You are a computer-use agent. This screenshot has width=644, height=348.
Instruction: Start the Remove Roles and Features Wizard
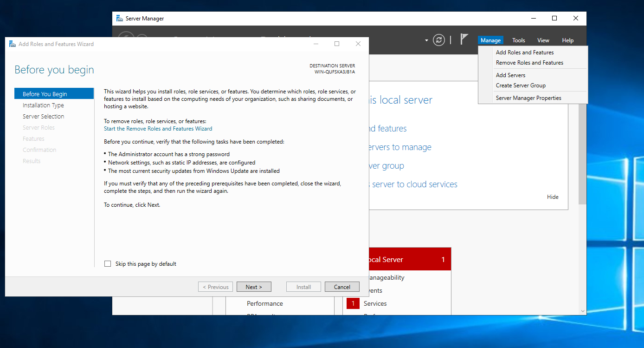click(x=158, y=129)
